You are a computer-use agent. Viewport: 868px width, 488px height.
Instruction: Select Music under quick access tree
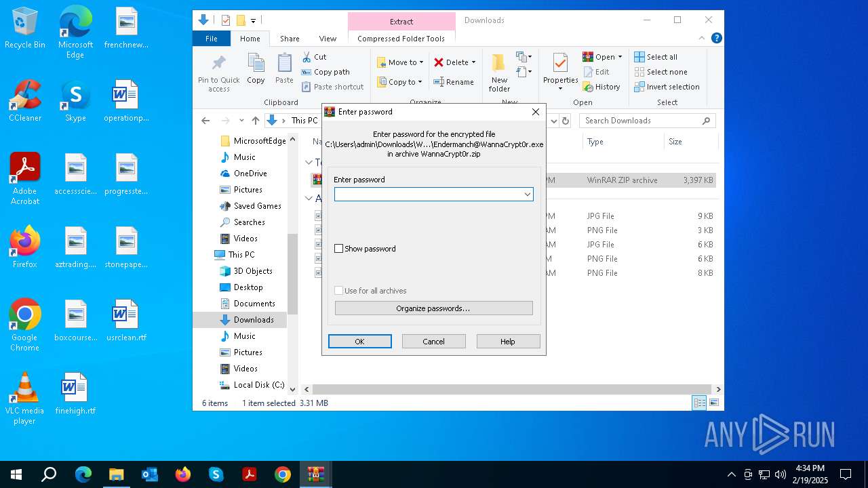pyautogui.click(x=245, y=157)
